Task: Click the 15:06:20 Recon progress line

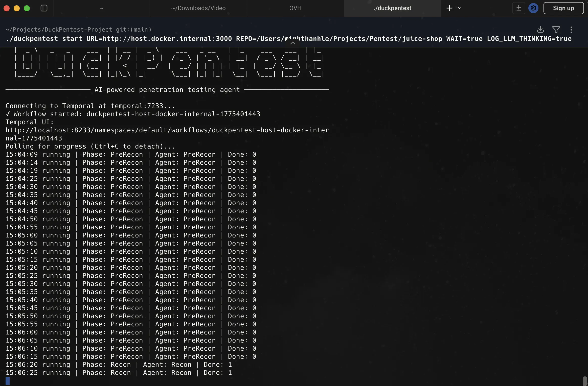Action: 119,365
